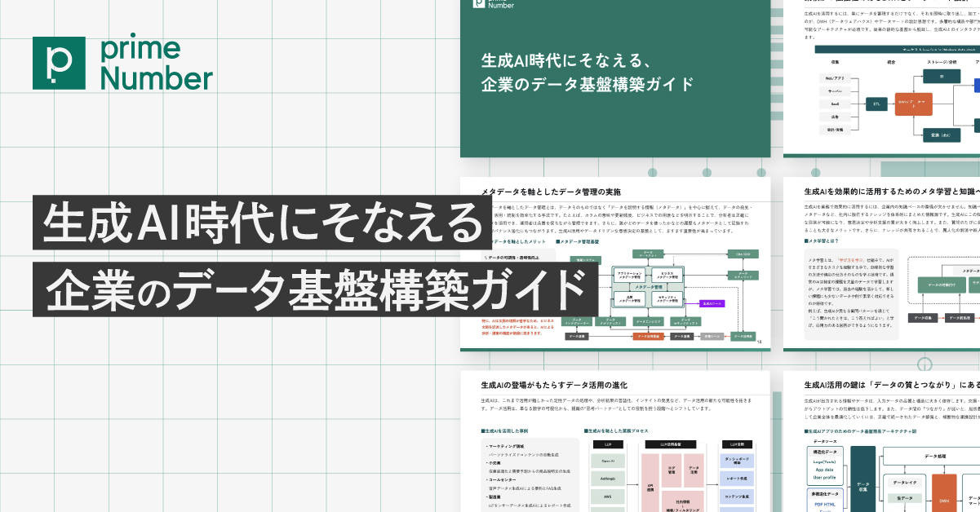Select the Anthropic provider entry
Screen dimensions: 980x512
tap(607, 478)
